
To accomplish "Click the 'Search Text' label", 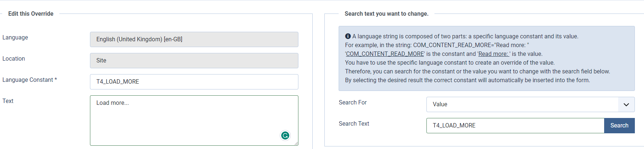I will point(354,124).
